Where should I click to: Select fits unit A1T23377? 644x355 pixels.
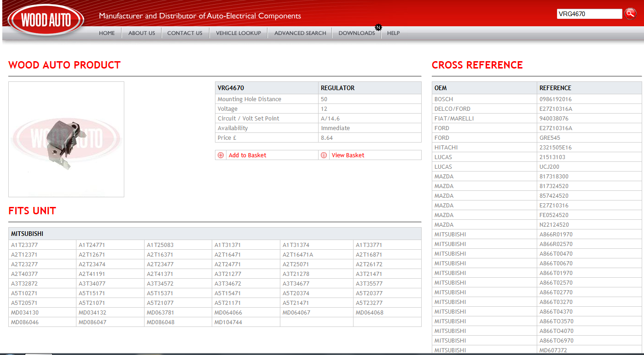(x=24, y=245)
